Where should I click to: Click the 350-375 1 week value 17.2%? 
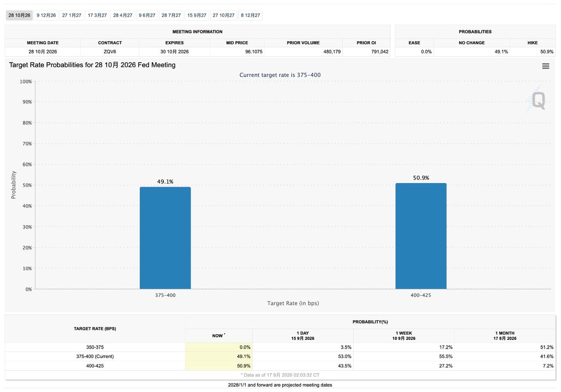404,347
